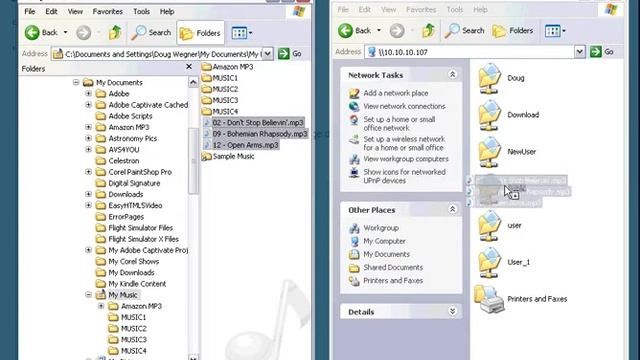Click Add a network place task

click(396, 93)
